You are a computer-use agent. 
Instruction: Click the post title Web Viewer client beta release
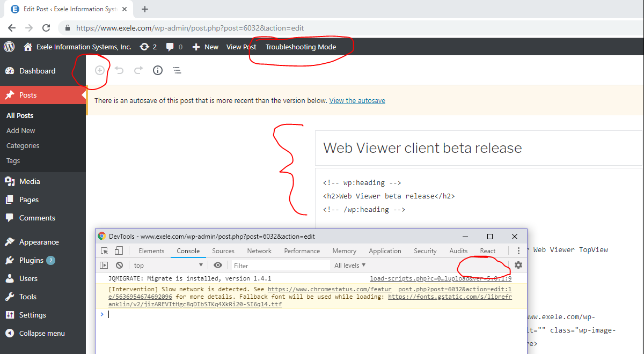[x=422, y=148]
